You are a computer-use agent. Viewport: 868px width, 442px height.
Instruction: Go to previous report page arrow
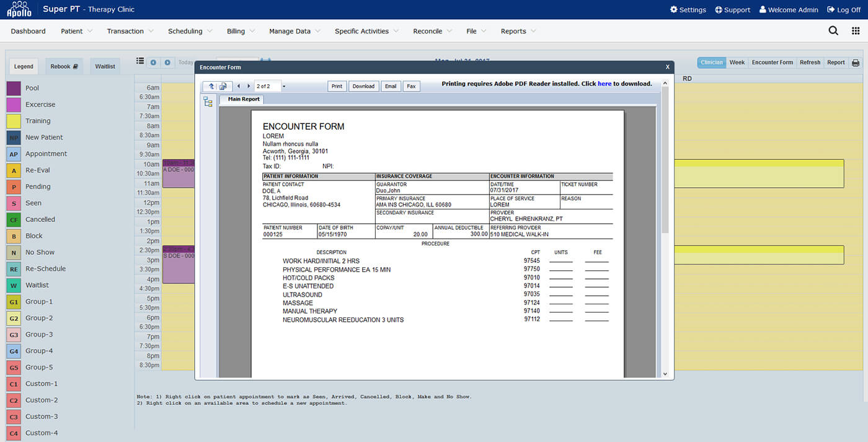click(239, 86)
